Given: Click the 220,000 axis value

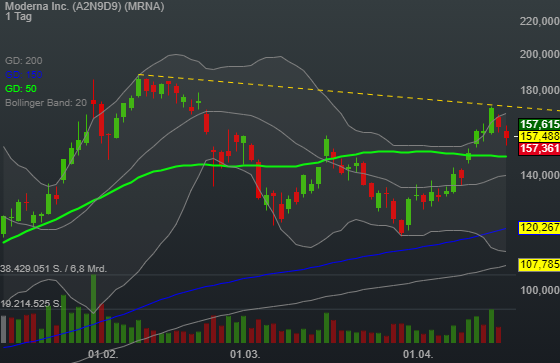Looking at the screenshot, I should click(x=540, y=21).
